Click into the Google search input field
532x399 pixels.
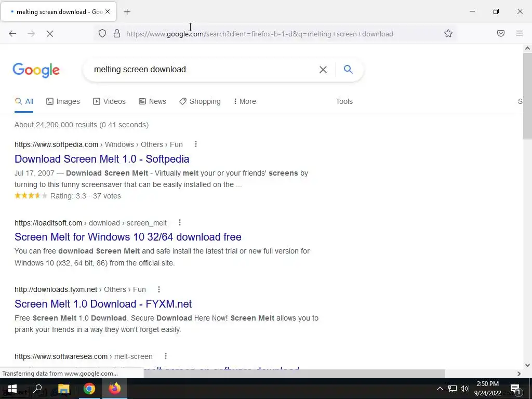[204, 70]
